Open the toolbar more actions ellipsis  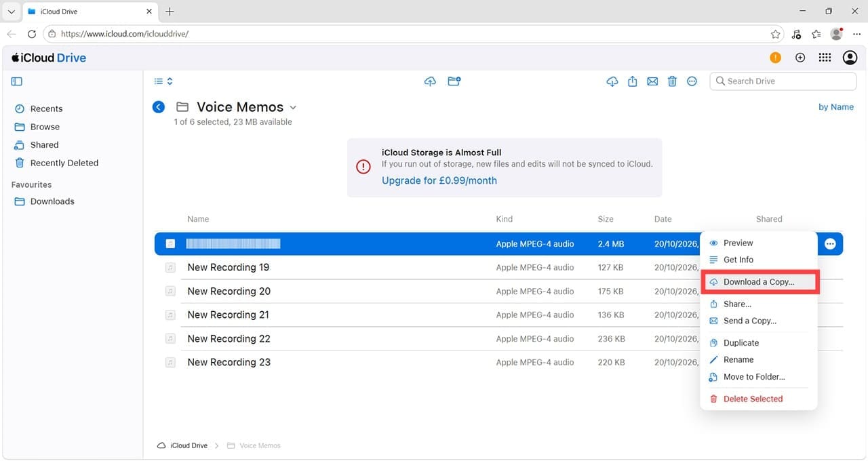(692, 81)
